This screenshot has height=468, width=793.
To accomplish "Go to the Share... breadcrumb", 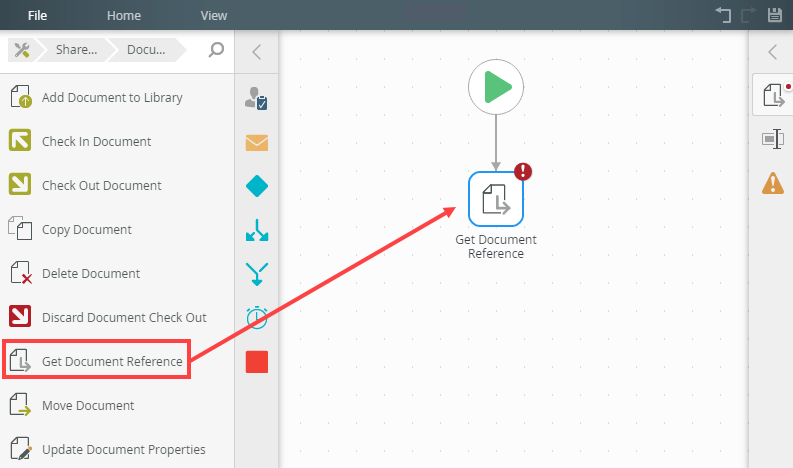I will [x=76, y=50].
